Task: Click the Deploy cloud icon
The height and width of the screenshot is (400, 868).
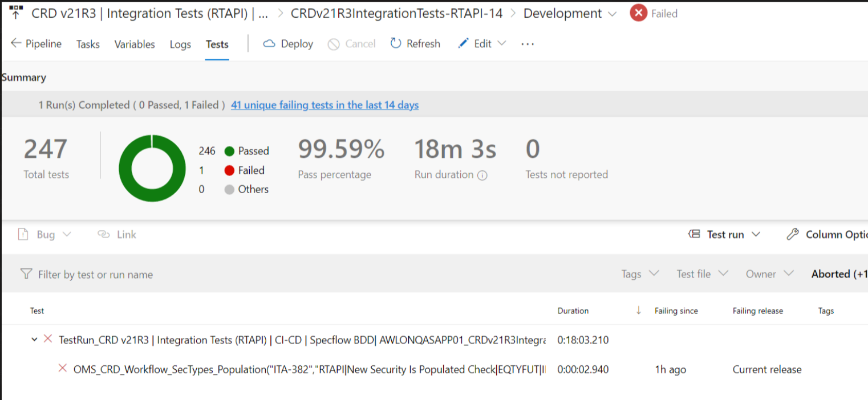Action: pyautogui.click(x=269, y=44)
